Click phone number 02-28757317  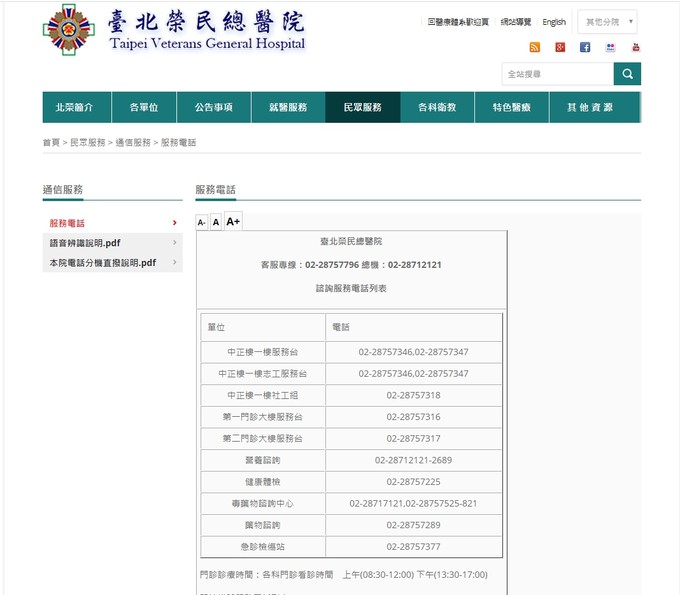[413, 438]
